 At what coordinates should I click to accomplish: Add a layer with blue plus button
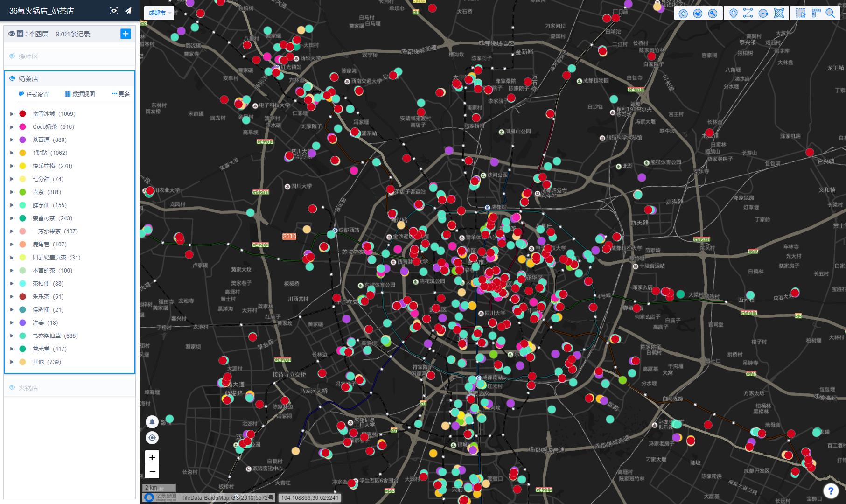(x=126, y=34)
